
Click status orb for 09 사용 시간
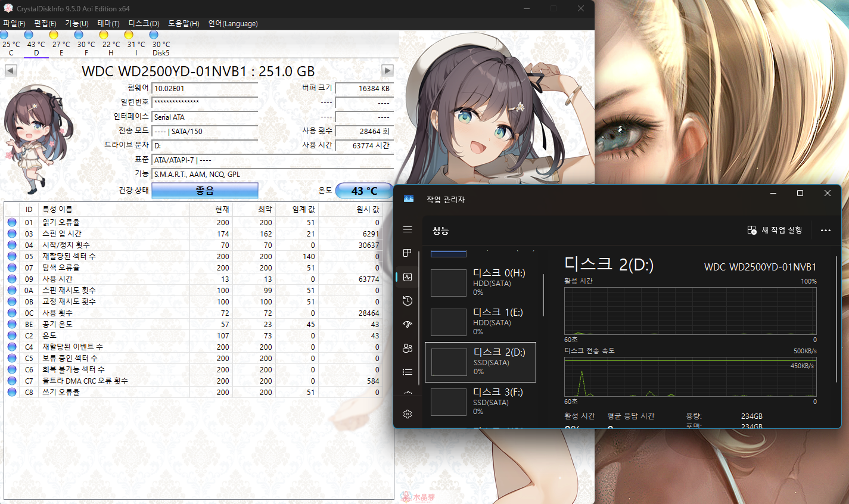[12, 279]
